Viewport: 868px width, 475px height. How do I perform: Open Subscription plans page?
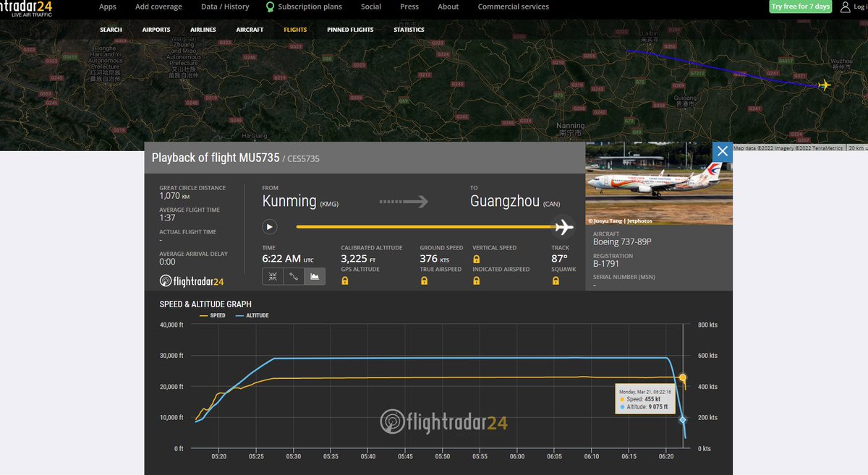310,7
